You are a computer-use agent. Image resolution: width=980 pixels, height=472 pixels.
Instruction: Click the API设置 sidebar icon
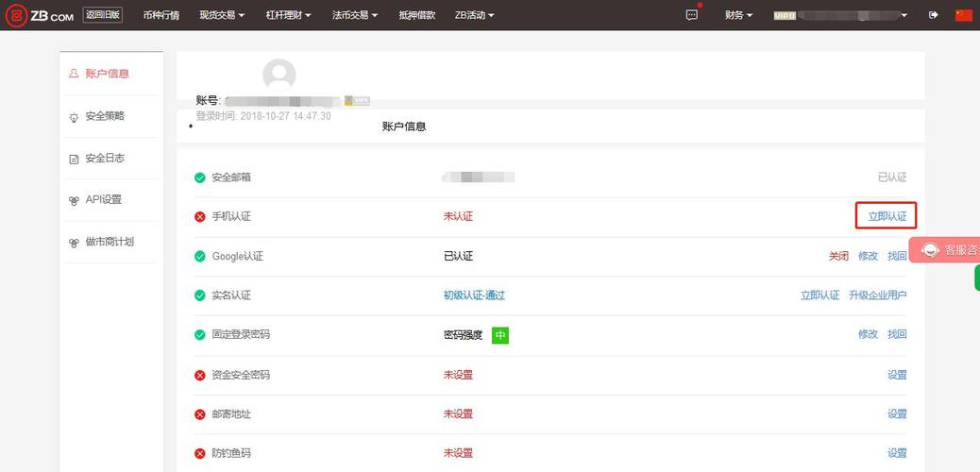point(74,200)
